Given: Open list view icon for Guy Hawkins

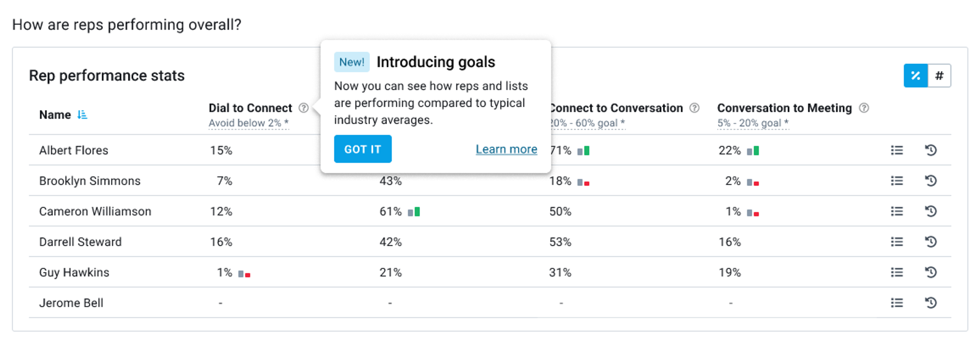Looking at the screenshot, I should [896, 272].
